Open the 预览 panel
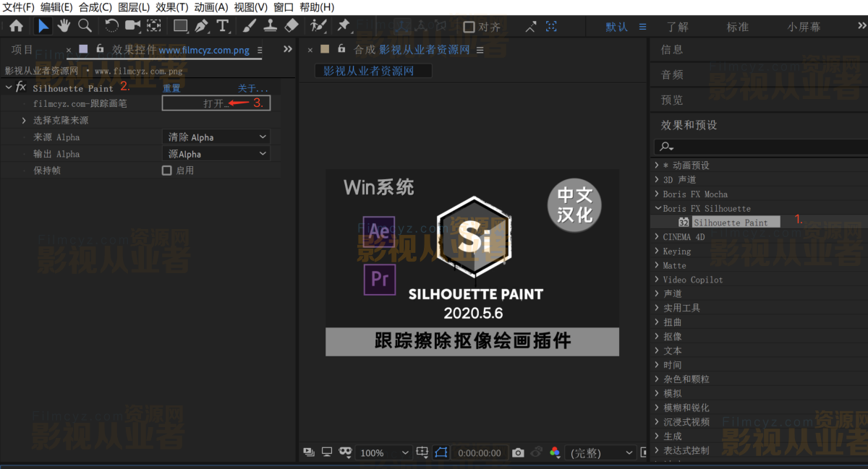Screen dimensions: 868x469 (672, 100)
